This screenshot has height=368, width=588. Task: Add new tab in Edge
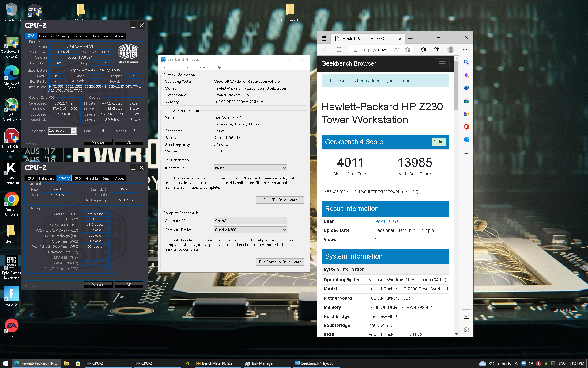pyautogui.click(x=410, y=39)
